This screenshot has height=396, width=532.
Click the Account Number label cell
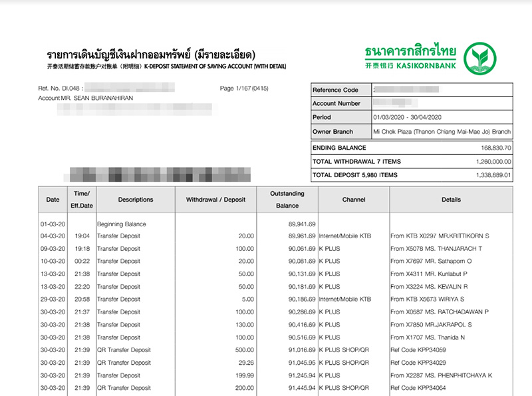coord(341,103)
